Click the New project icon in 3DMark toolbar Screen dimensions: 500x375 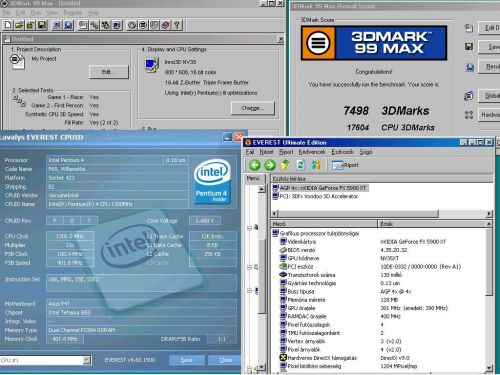pos(8,25)
